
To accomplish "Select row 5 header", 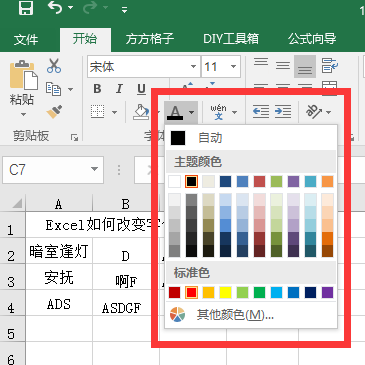I will click(12, 329).
